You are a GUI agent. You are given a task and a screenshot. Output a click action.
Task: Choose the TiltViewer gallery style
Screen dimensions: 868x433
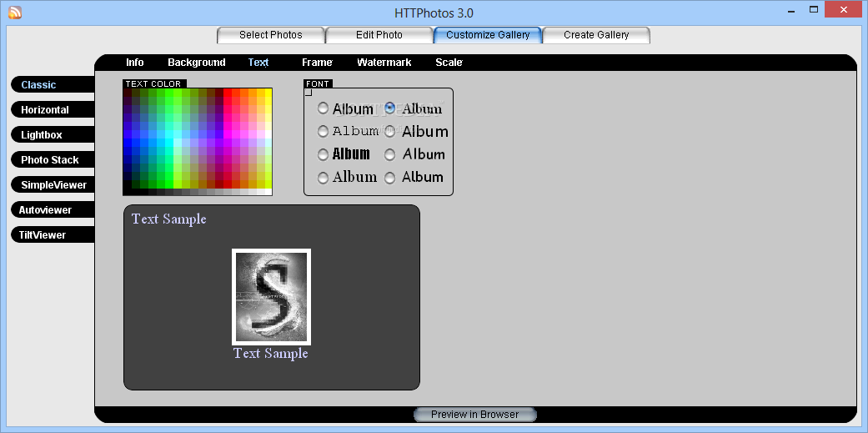pos(53,234)
